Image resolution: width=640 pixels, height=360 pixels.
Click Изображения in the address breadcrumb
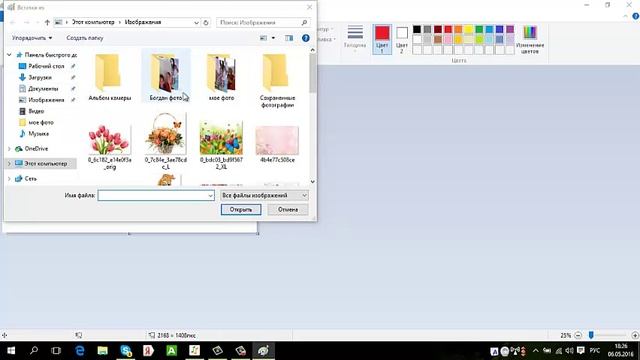143,22
